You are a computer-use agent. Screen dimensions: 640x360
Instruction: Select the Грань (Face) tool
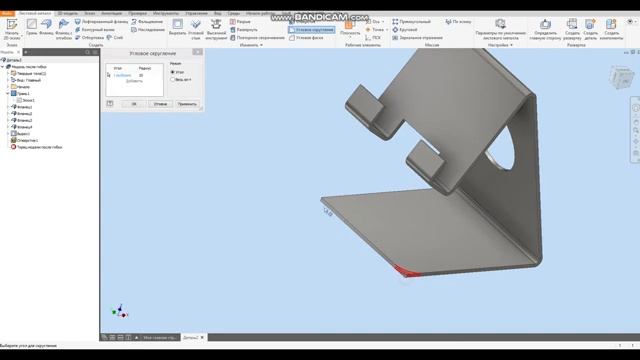[x=31, y=27]
